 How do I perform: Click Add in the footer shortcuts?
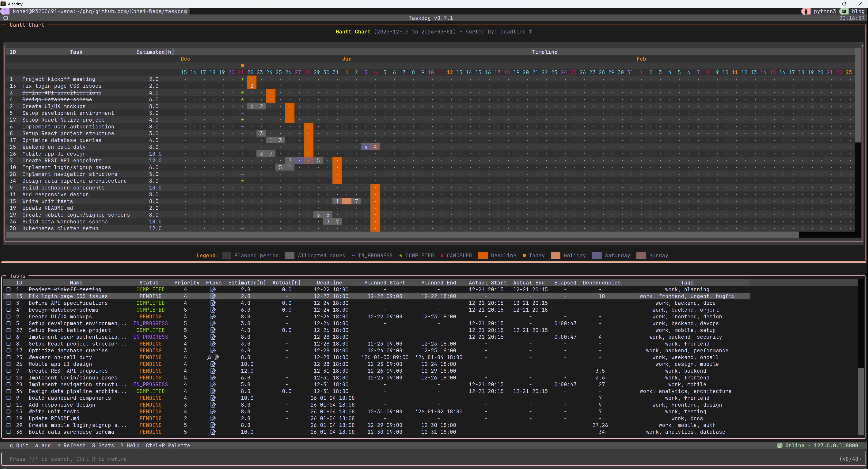point(43,445)
